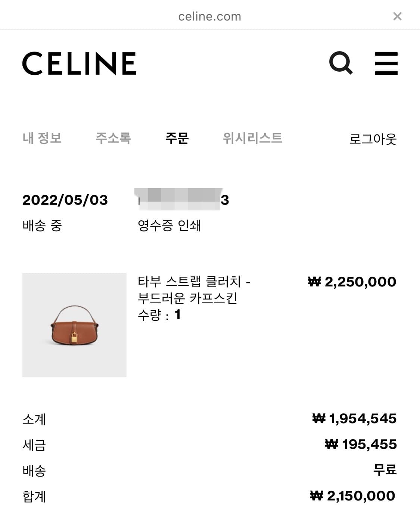Open the hamburger navigation menu
The height and width of the screenshot is (521, 420).
(x=386, y=63)
